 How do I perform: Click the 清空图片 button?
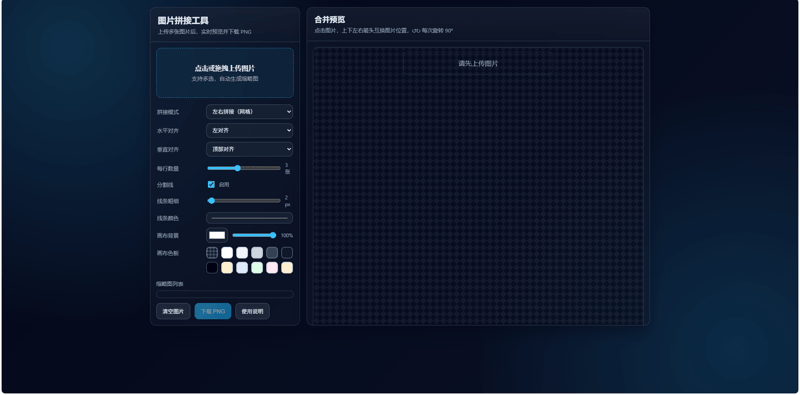point(173,311)
